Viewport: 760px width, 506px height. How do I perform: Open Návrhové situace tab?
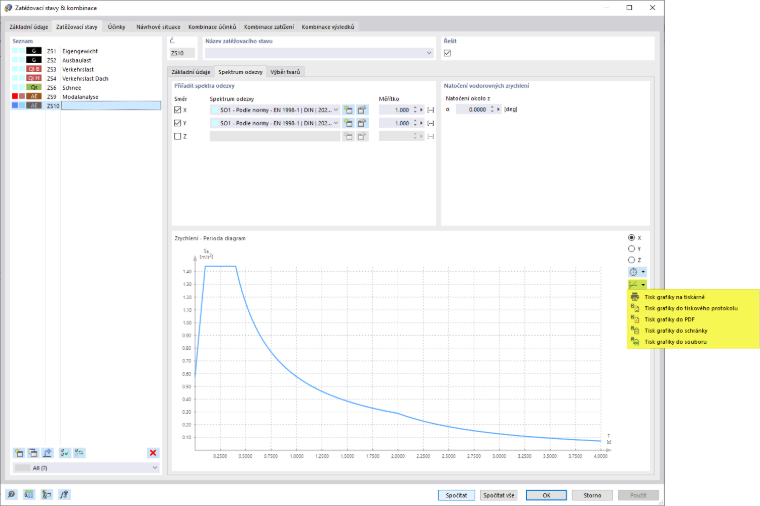158,27
